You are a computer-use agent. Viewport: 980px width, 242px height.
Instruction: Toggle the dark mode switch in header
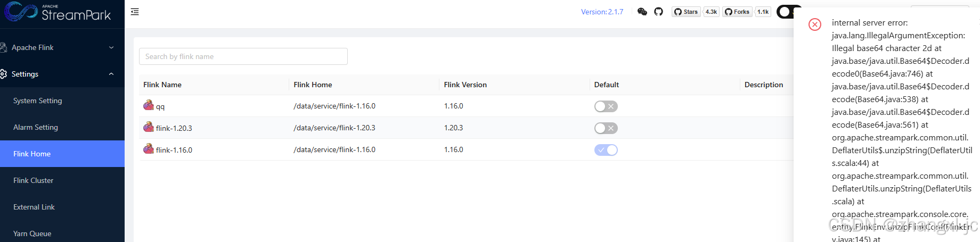pos(786,12)
